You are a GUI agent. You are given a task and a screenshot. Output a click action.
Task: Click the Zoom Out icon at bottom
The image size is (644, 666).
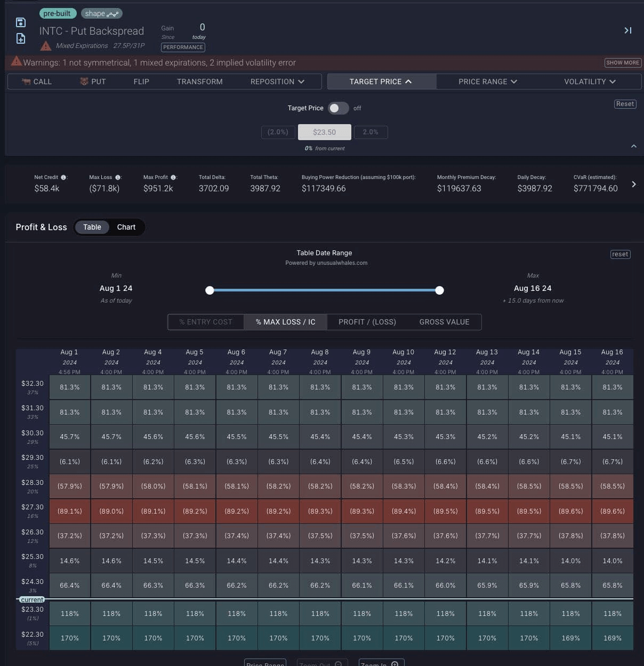(337, 664)
